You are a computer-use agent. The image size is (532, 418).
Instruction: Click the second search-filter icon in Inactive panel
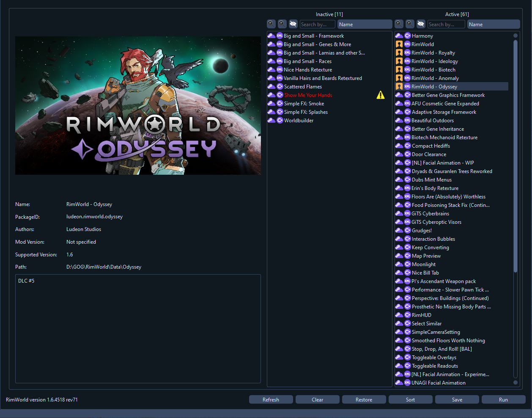(282, 24)
